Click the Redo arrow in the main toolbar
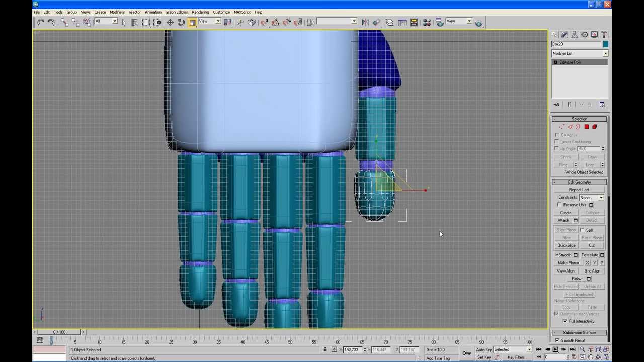 51,22
